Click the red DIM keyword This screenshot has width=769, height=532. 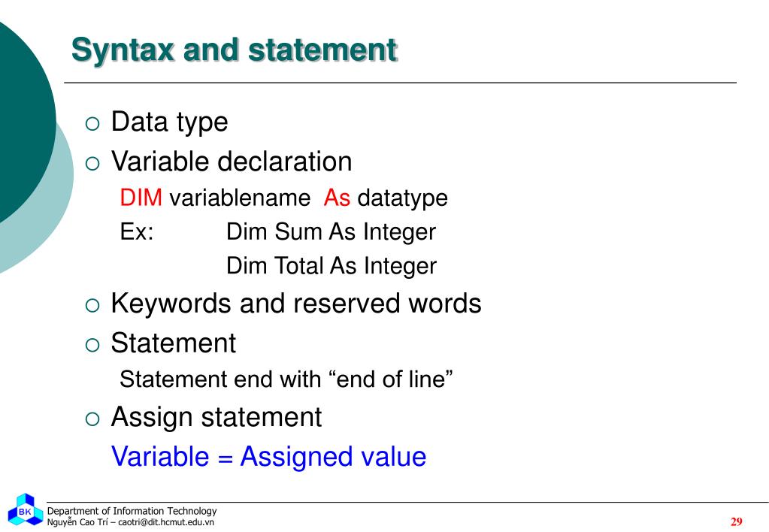point(141,198)
